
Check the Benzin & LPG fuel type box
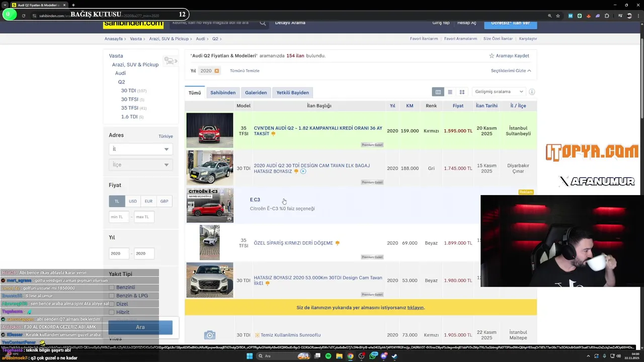click(x=112, y=296)
